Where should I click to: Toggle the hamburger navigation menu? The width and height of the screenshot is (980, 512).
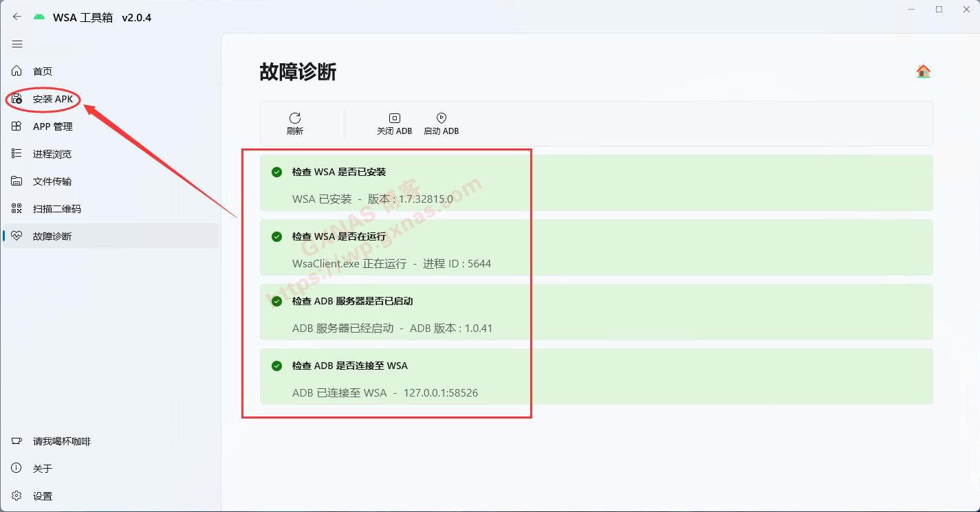pyautogui.click(x=17, y=44)
